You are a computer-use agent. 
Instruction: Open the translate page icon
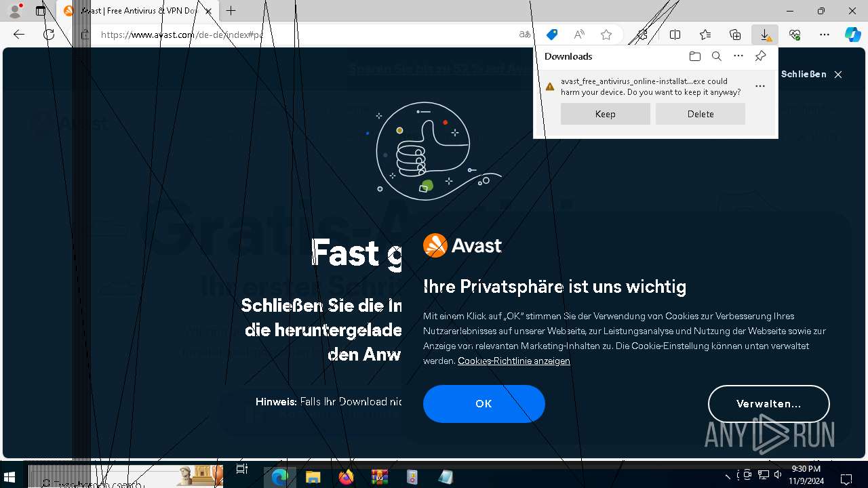coord(525,35)
